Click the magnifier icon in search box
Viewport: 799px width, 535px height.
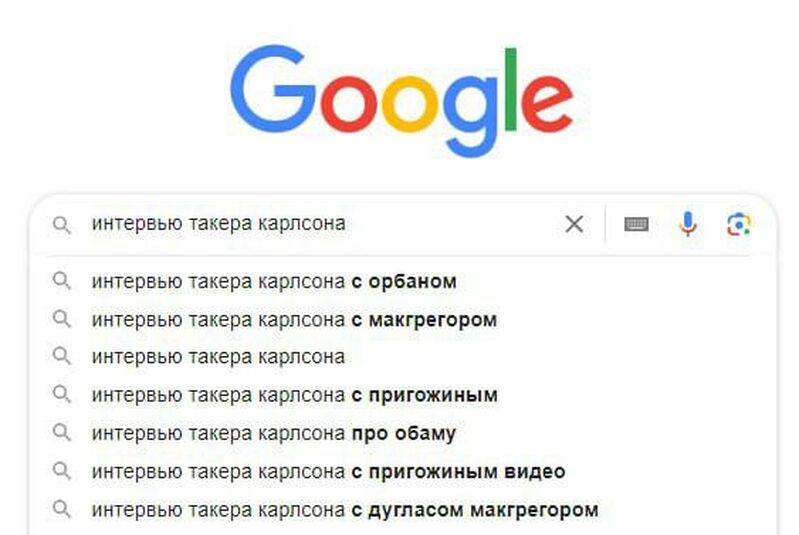(x=62, y=225)
